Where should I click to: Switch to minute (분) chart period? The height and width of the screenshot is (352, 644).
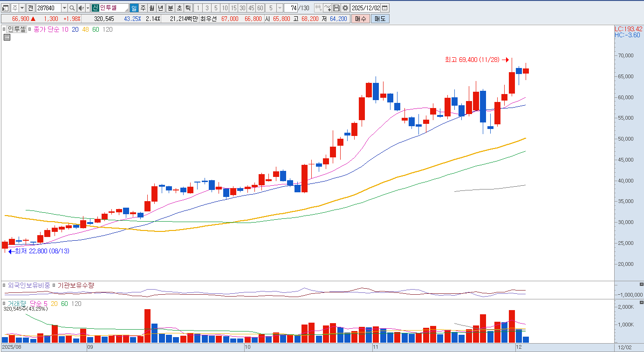point(170,8)
